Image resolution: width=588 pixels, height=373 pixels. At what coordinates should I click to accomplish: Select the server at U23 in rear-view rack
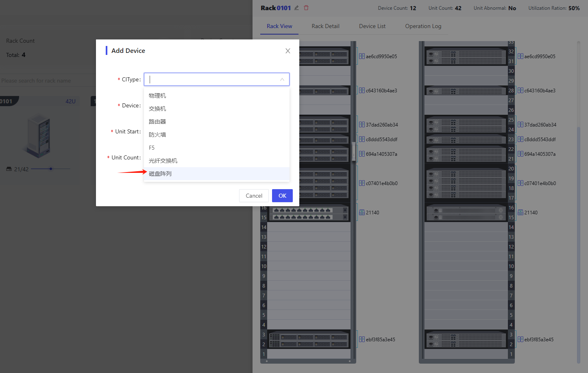[x=466, y=139]
